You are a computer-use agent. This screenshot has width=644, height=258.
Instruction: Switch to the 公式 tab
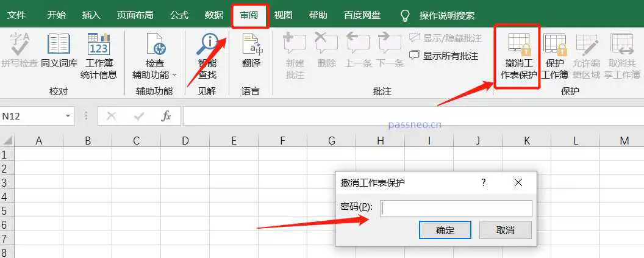179,15
